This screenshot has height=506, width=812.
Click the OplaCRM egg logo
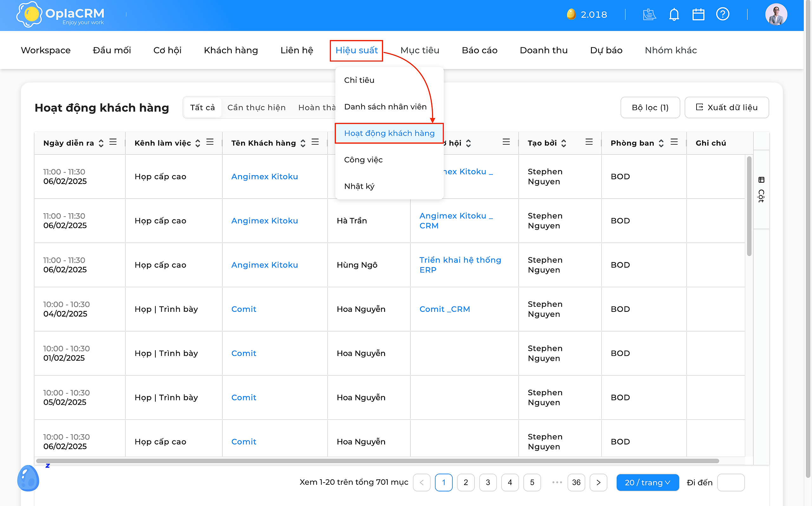pyautogui.click(x=29, y=14)
